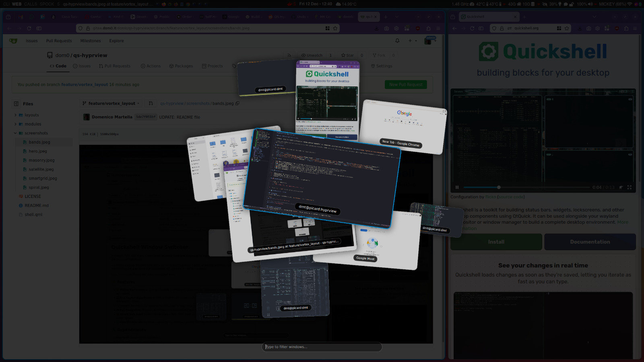Click the New Pull Request button
This screenshot has height=362, width=644.
click(x=406, y=84)
